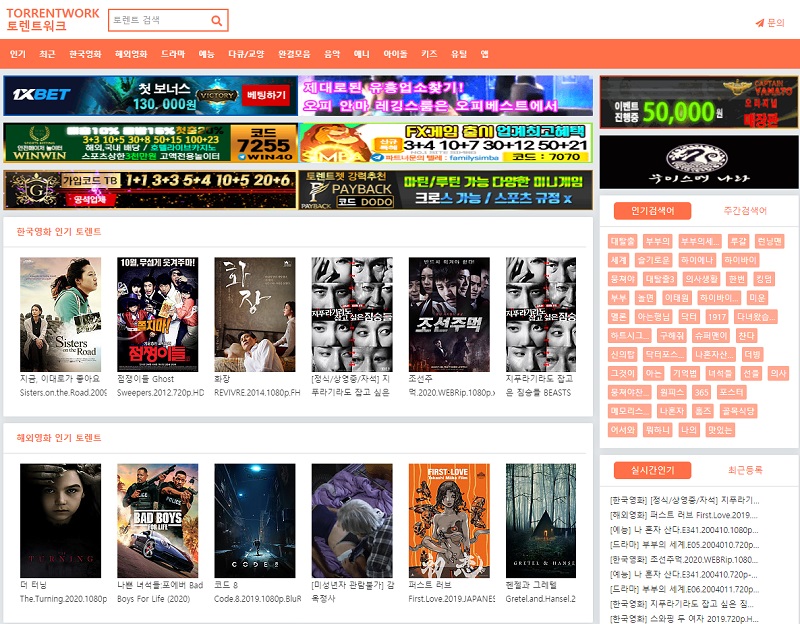Open the 아이돌 category
800x624 pixels.
[395, 54]
